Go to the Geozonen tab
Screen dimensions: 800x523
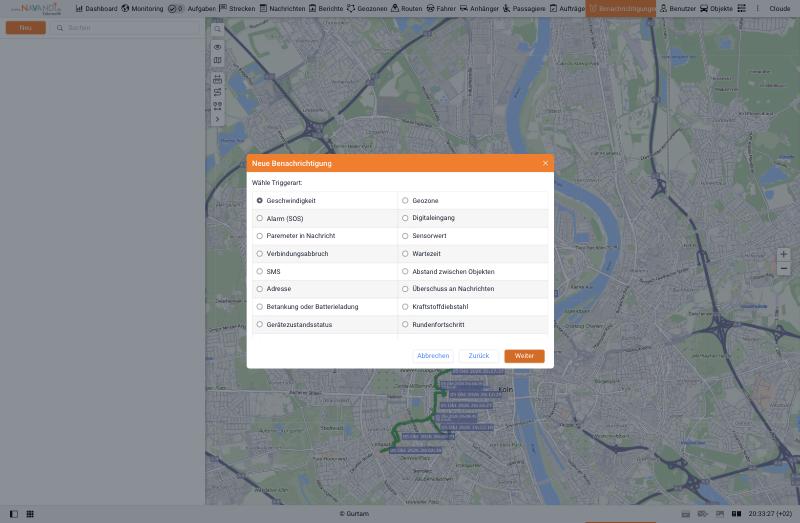[367, 9]
